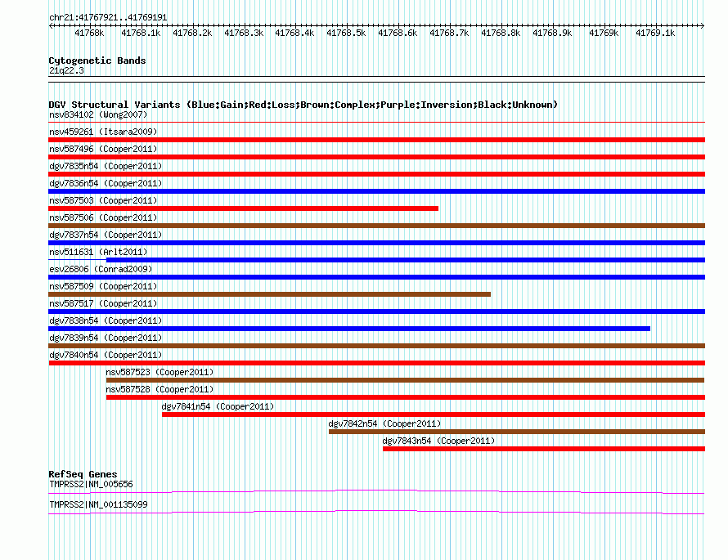The image size is (728, 560).
Task: Click TMPRSS2|NM_005656 gene label
Action: pyautogui.click(x=91, y=484)
